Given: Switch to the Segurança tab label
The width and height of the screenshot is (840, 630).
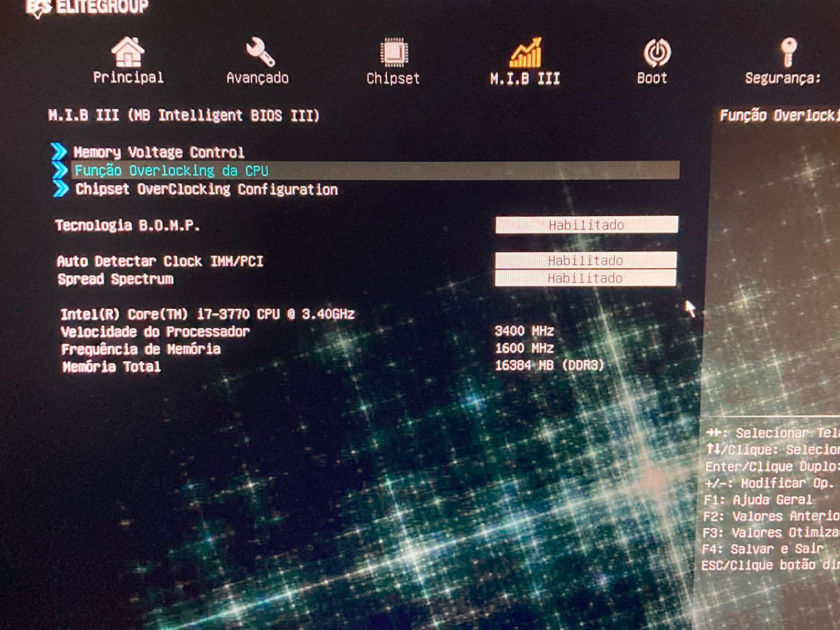Looking at the screenshot, I should tap(783, 78).
